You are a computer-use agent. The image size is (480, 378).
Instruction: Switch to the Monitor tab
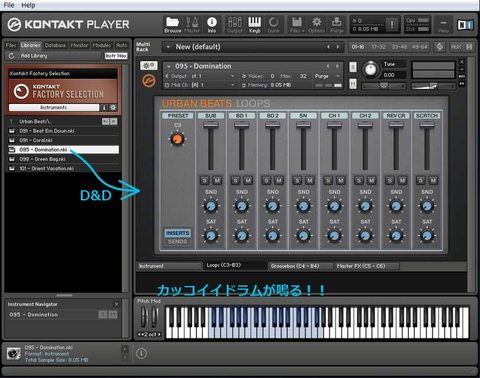coord(79,45)
